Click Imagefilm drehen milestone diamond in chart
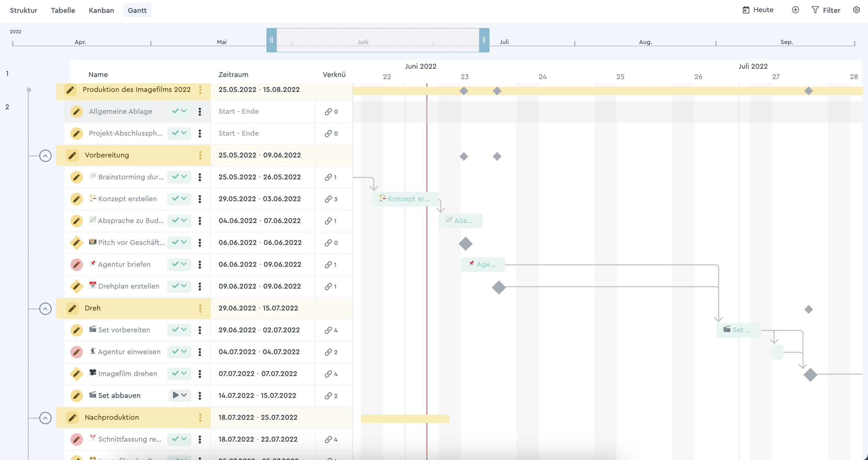The height and width of the screenshot is (460, 868). 810,375
